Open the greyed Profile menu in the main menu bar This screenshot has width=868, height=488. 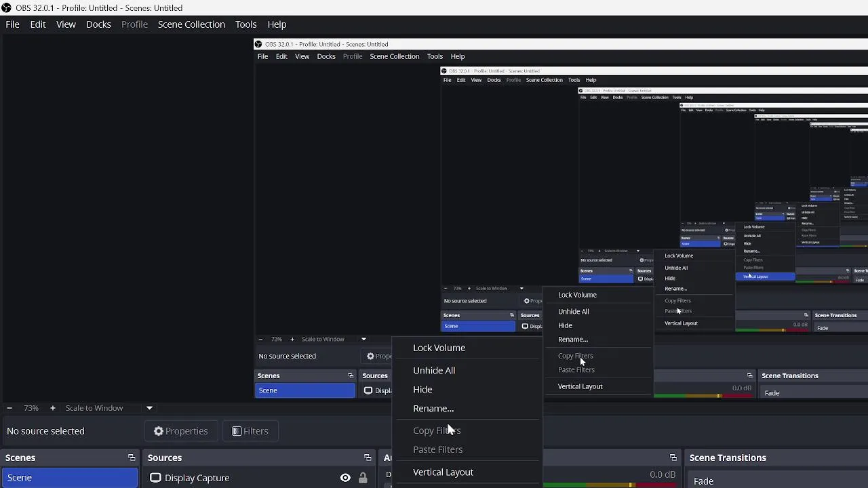(x=134, y=24)
